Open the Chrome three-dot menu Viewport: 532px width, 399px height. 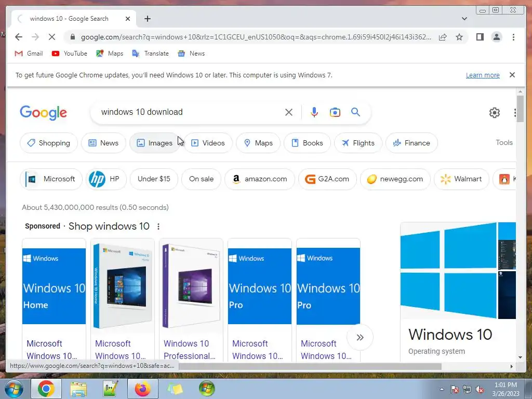click(x=513, y=37)
